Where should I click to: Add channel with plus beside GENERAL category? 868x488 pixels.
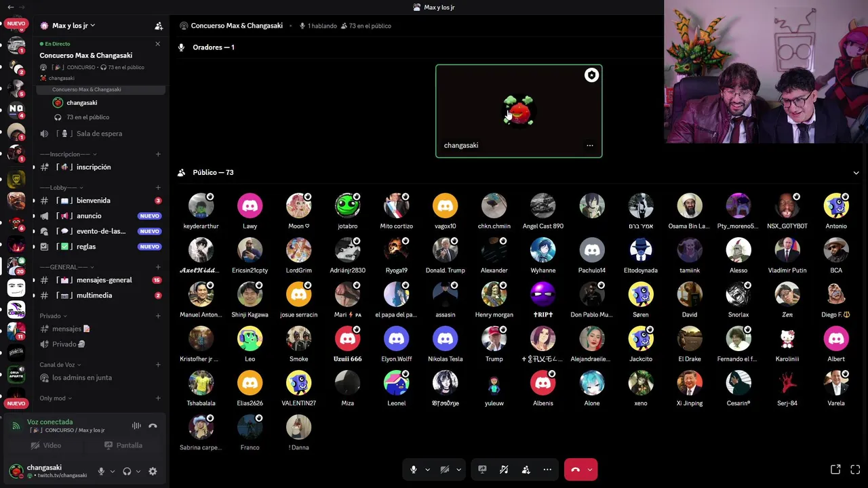point(158,267)
